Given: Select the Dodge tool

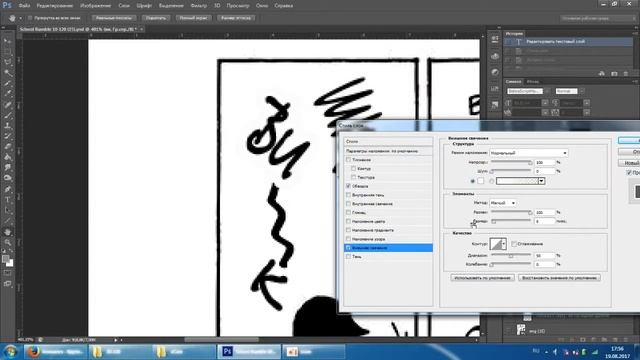Looking at the screenshot, I should click(x=7, y=178).
